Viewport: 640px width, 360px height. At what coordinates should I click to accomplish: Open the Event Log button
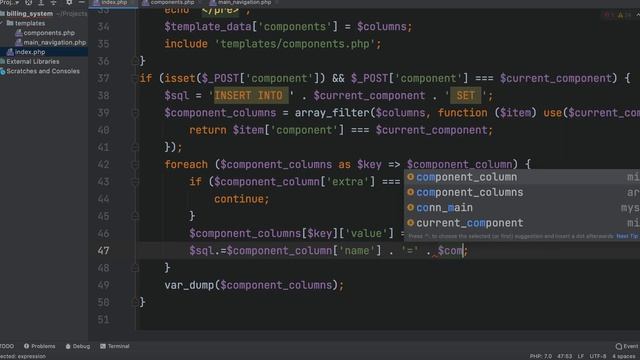coord(627,347)
